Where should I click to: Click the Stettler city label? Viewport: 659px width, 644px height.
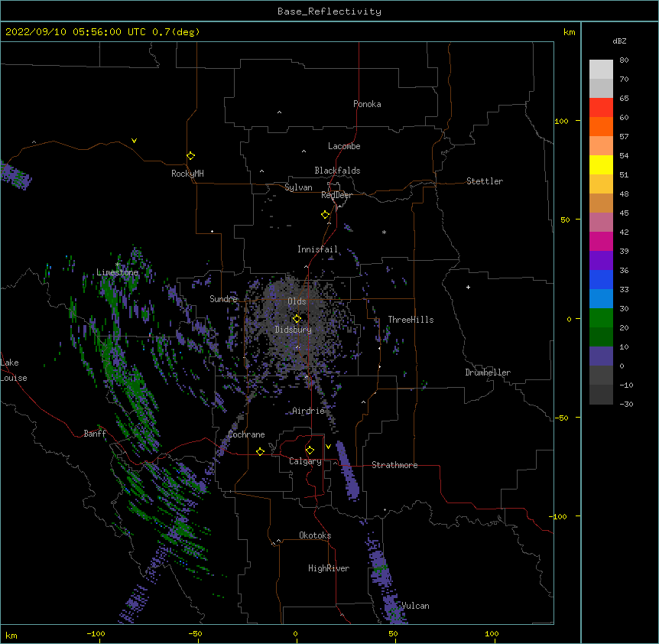tap(485, 181)
